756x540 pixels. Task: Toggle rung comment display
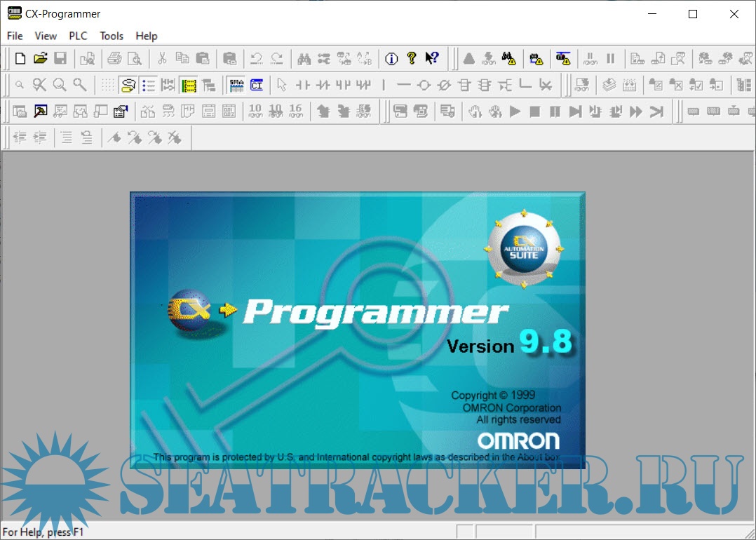pos(129,85)
